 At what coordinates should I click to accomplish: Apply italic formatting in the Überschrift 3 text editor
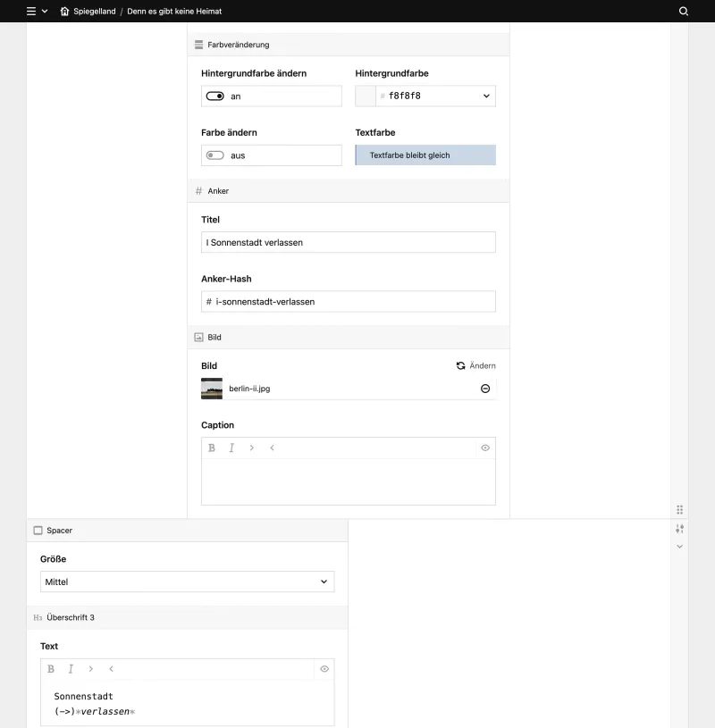coord(71,668)
